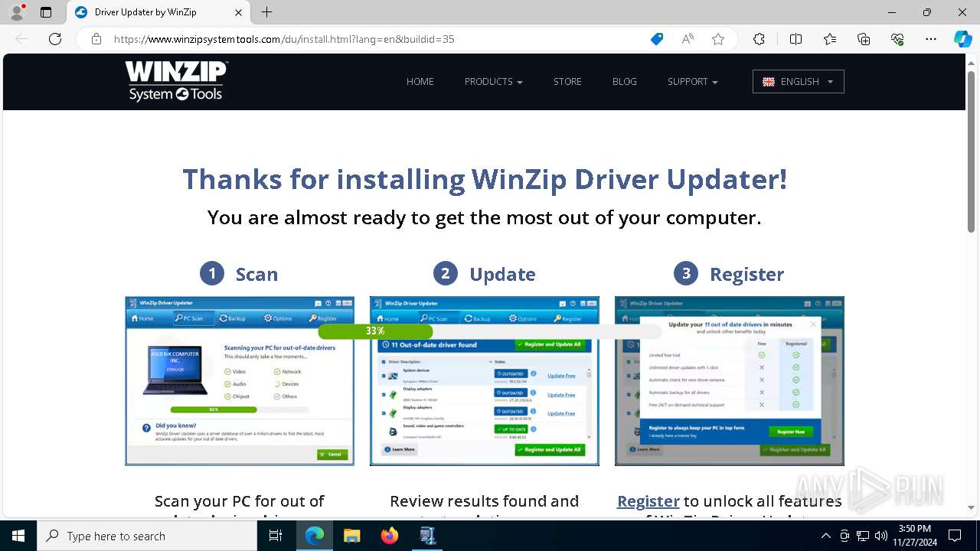
Task: Open the tab actions menu icon
Action: tap(46, 12)
